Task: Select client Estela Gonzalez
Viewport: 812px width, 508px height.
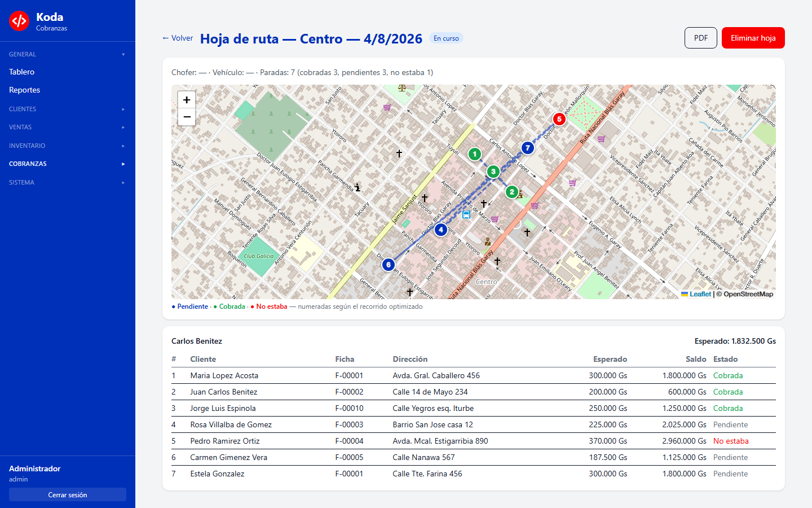Action: click(x=218, y=474)
